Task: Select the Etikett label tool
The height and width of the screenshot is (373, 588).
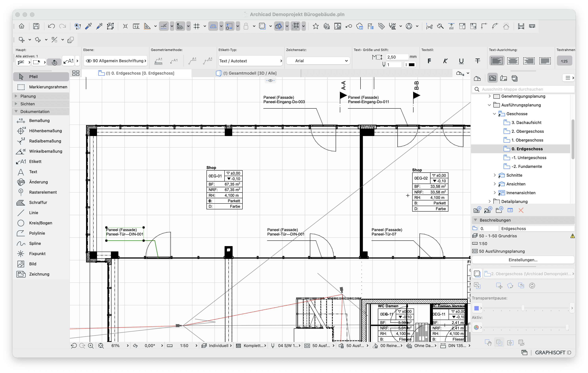Action: point(41,162)
